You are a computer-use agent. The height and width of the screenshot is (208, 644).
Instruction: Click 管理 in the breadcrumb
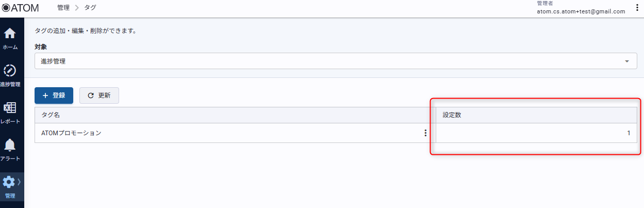click(x=63, y=8)
